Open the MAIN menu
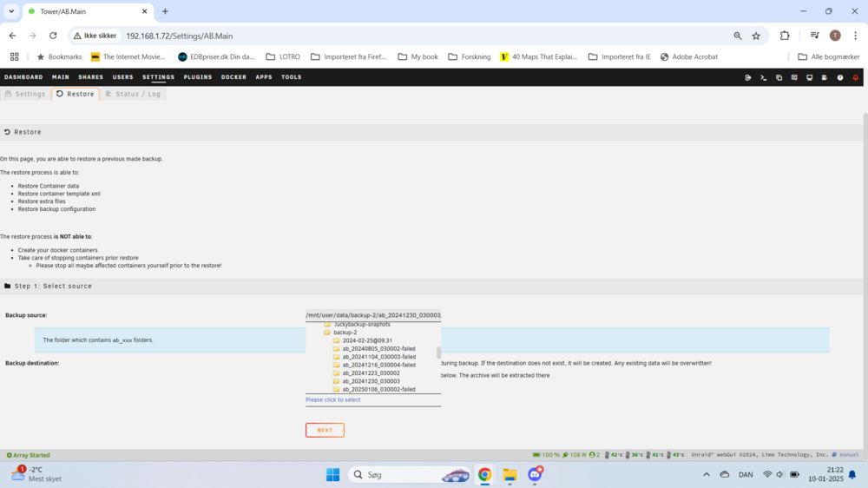The width and height of the screenshot is (868, 488). click(61, 77)
